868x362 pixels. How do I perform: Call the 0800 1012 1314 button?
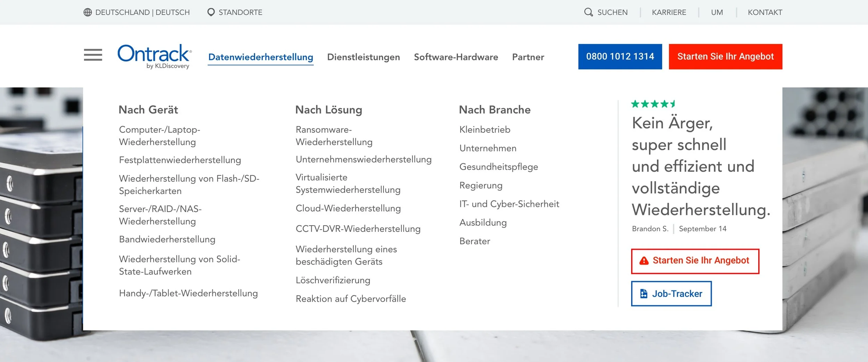(620, 57)
